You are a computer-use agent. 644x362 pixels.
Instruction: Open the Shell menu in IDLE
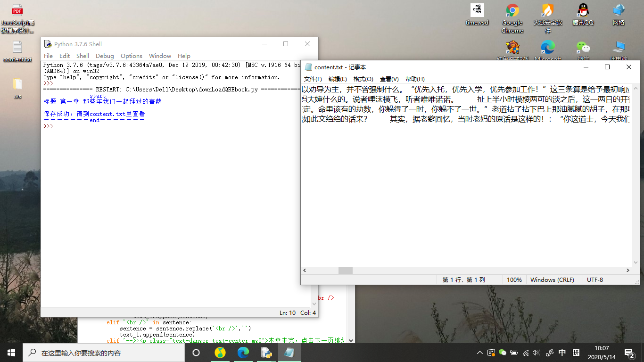click(83, 56)
